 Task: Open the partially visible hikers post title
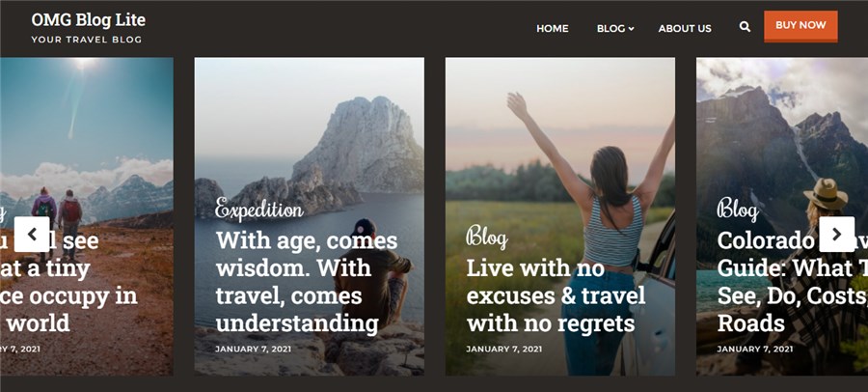tap(68, 282)
